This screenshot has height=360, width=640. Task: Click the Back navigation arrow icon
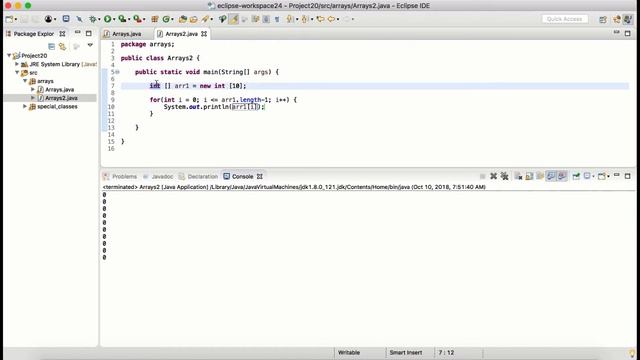(x=331, y=19)
